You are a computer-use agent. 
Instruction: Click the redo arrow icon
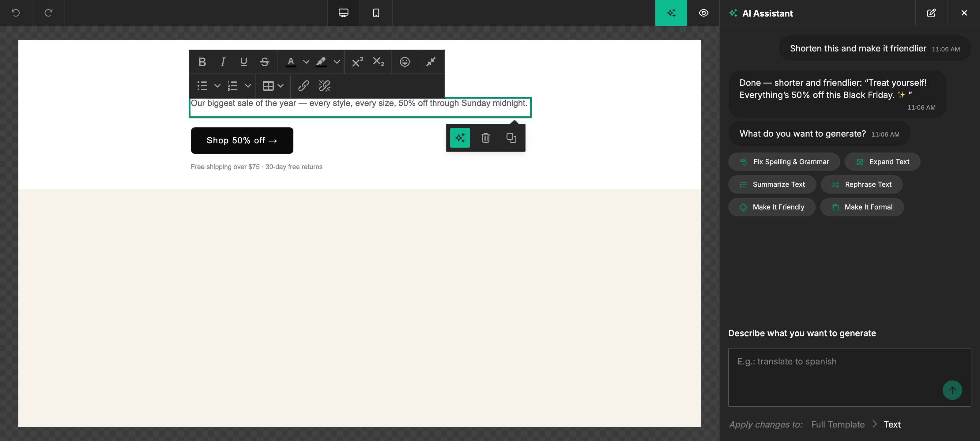pos(48,13)
